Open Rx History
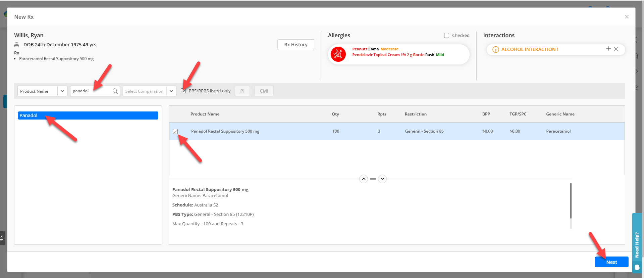 click(296, 45)
